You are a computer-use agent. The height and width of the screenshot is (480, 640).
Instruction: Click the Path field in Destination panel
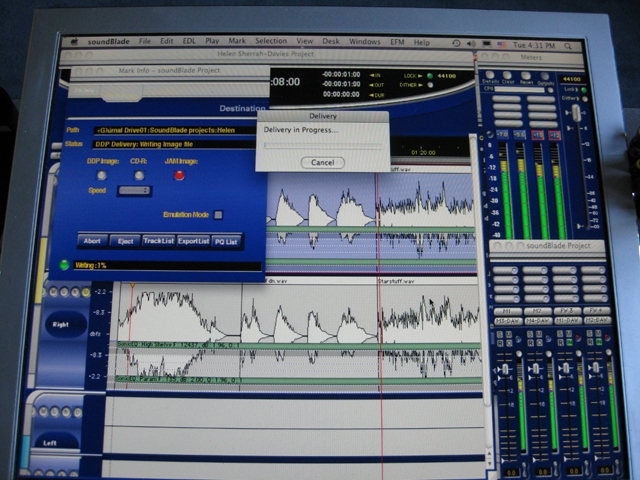(176, 130)
